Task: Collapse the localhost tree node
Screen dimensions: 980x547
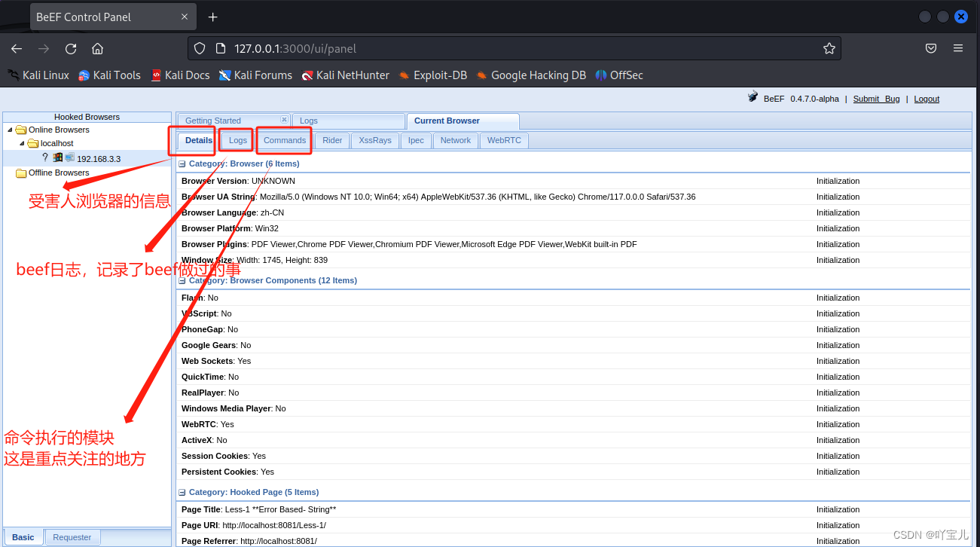Action: pos(21,143)
